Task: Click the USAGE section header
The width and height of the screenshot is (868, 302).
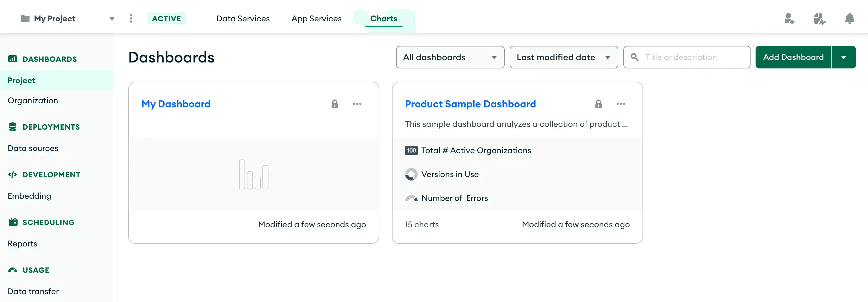Action: click(36, 270)
